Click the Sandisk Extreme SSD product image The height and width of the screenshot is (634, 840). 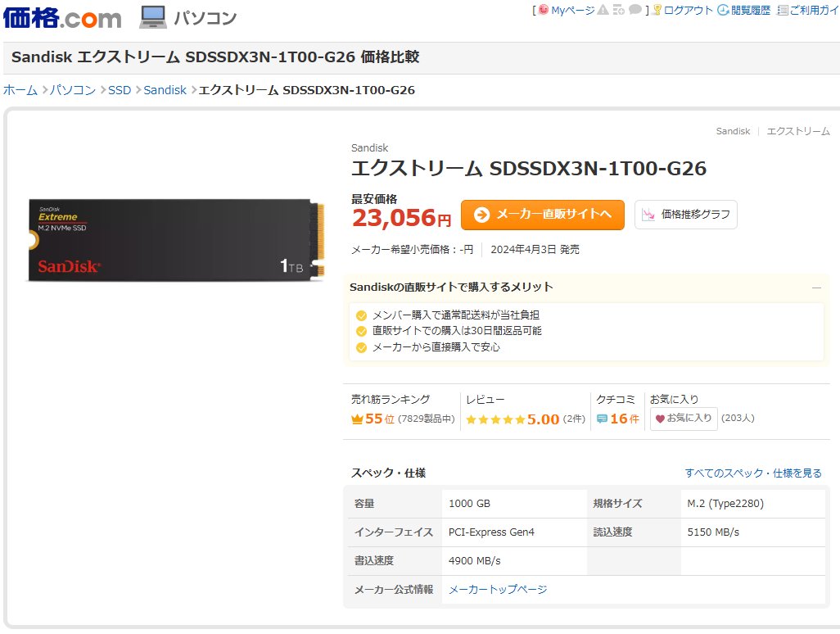click(176, 240)
